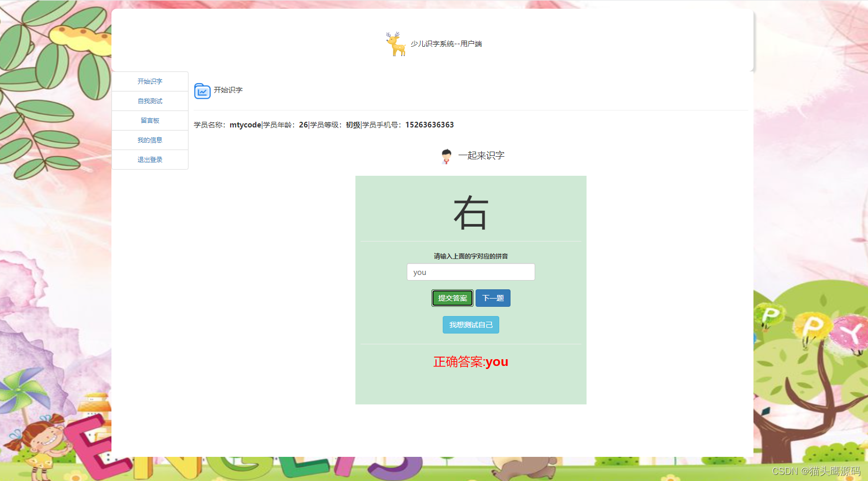Click the deer logo icon in header
The image size is (868, 481).
point(396,44)
